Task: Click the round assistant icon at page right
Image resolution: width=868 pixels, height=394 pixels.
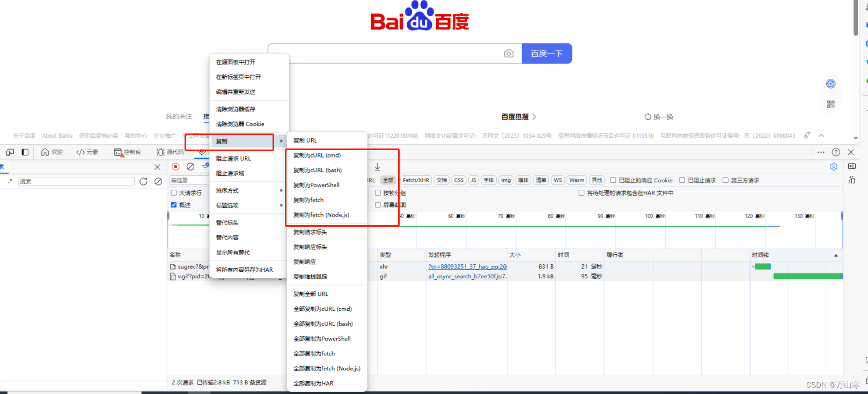Action: [831, 84]
